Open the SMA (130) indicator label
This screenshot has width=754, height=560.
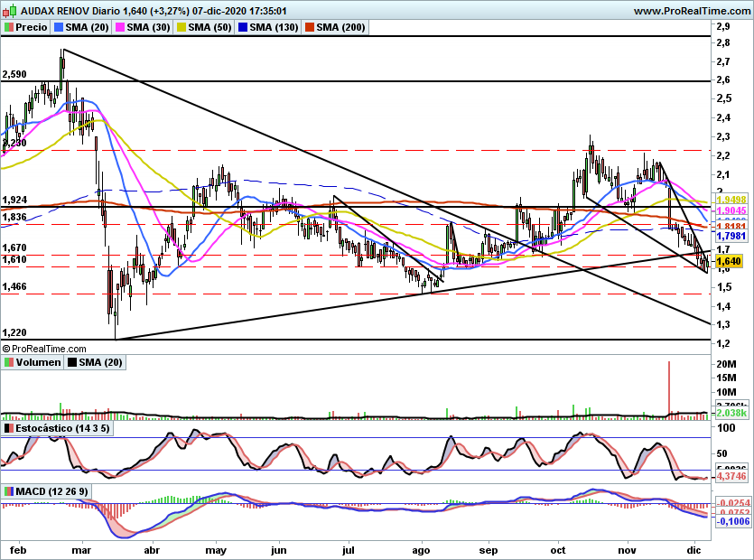pos(268,27)
